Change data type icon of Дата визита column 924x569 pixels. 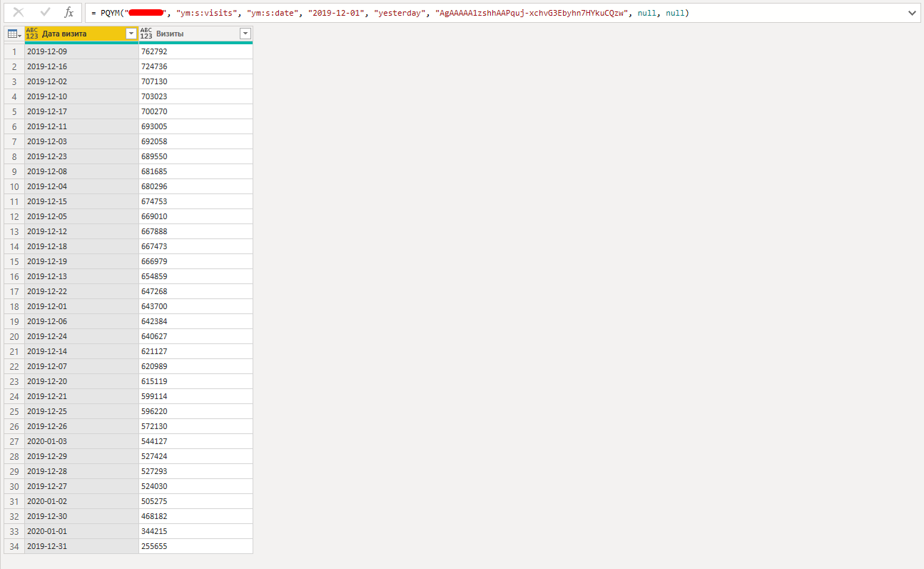pyautogui.click(x=32, y=34)
